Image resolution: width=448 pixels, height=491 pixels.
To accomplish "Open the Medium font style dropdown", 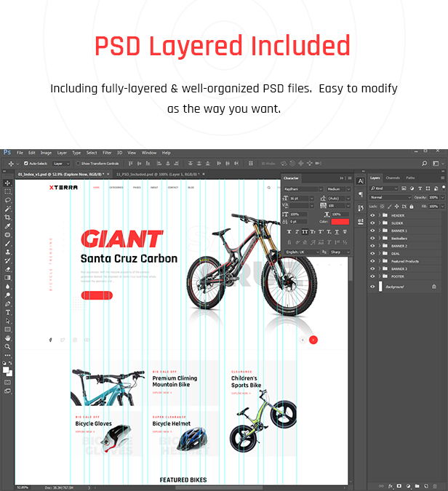I will (x=338, y=189).
